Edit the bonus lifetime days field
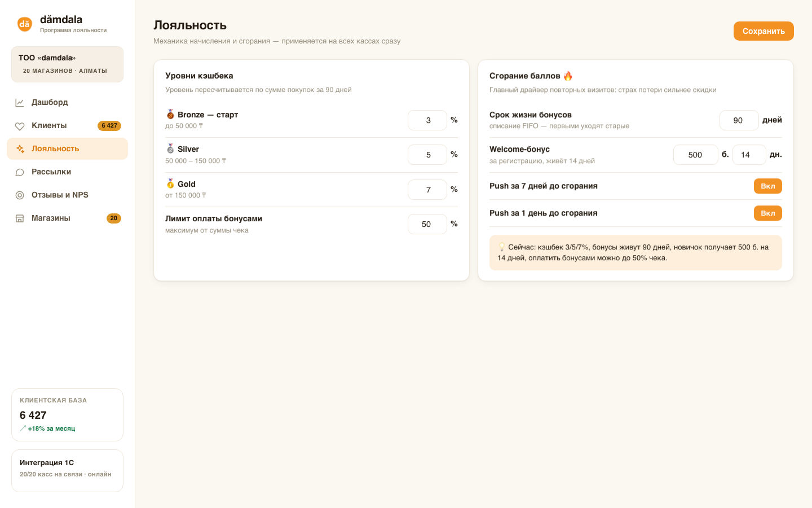Image resolution: width=812 pixels, height=508 pixels. 739,120
